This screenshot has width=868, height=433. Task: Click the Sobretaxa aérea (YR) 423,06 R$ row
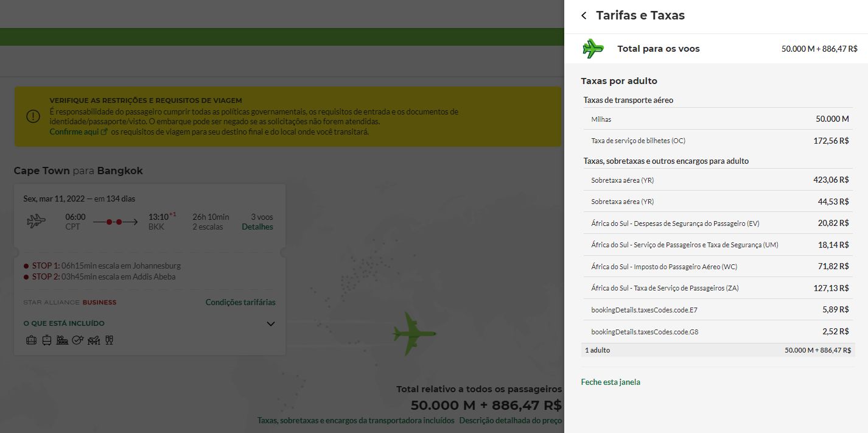718,180
